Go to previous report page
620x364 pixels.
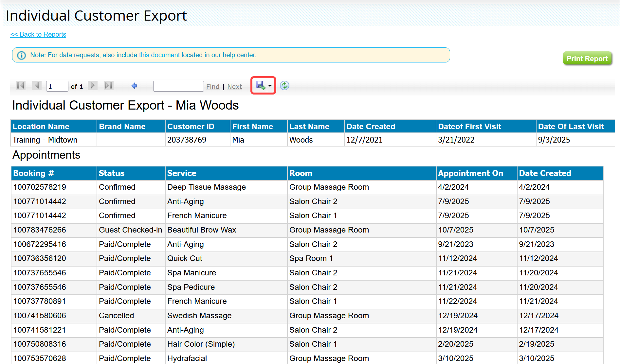[x=37, y=86]
